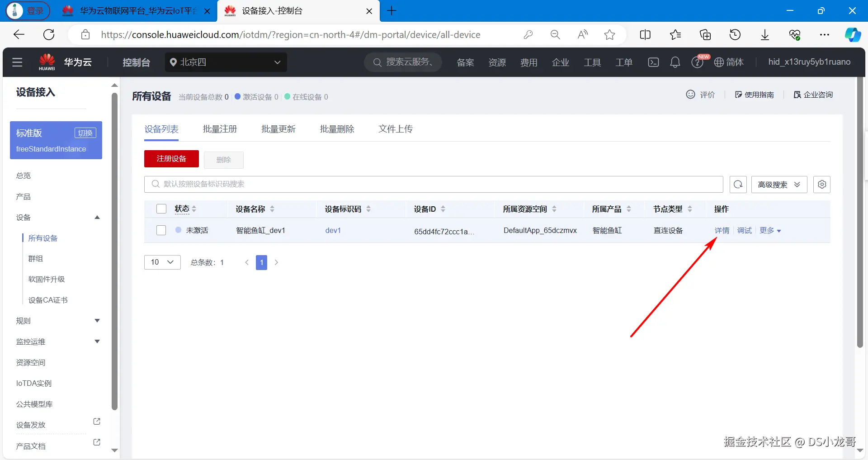Switch to the 批量注册 tab
Image resolution: width=868 pixels, height=460 pixels.
220,129
